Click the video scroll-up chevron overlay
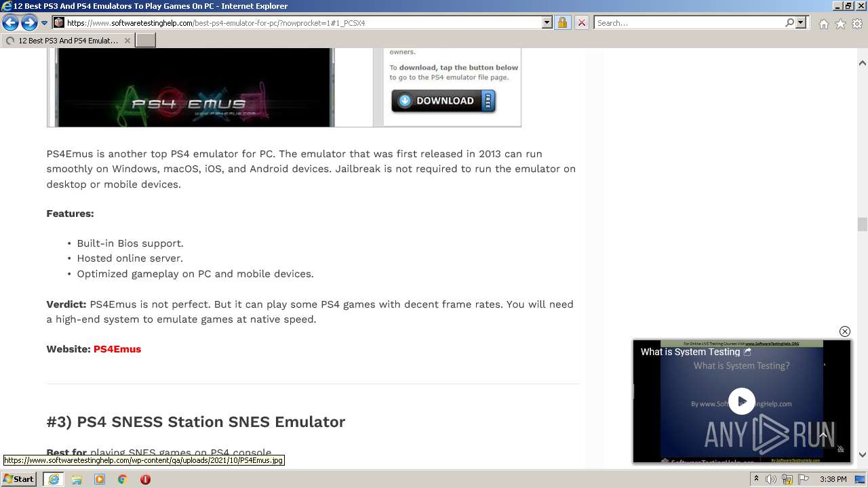This screenshot has height=488, width=868. pos(823,435)
